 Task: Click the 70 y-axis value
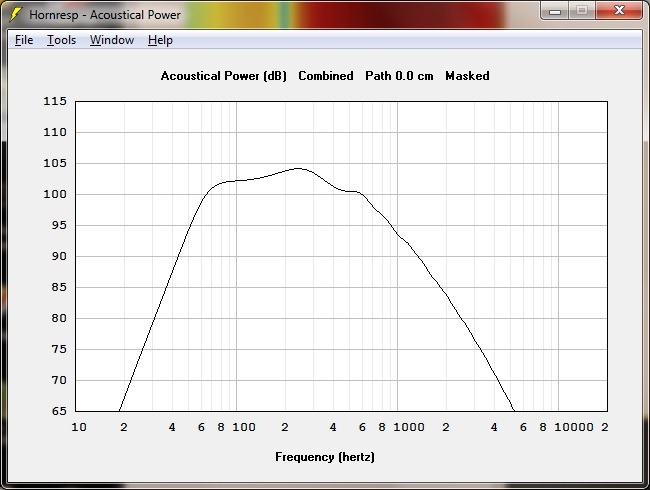(59, 380)
